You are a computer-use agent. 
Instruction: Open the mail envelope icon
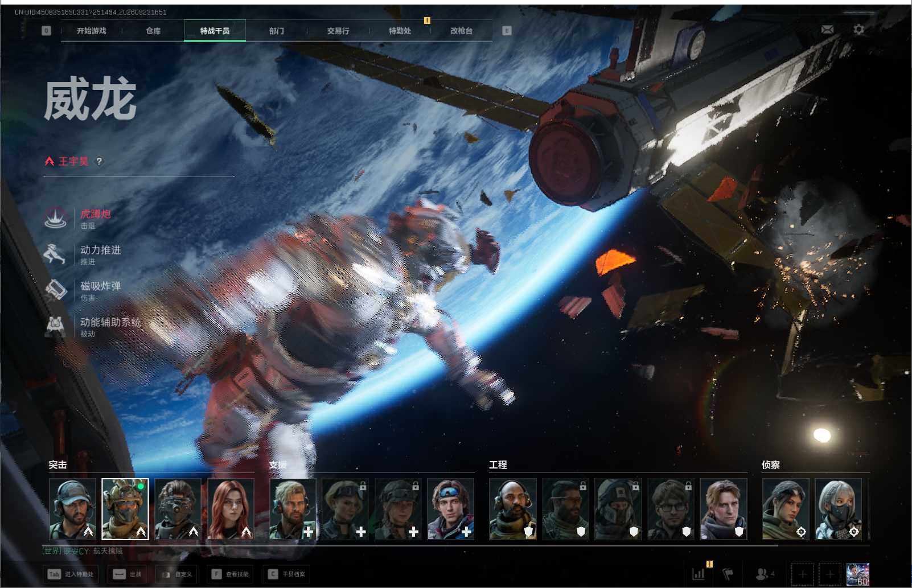[x=827, y=30]
